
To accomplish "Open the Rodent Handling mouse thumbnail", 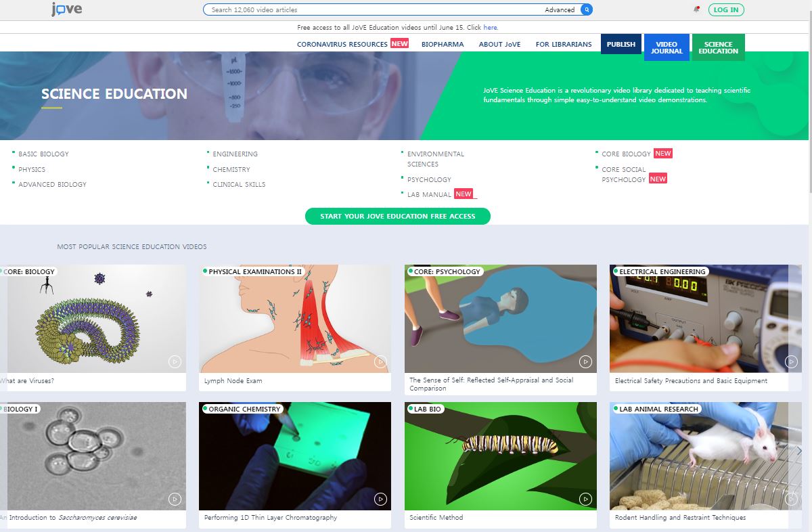I will 706,456.
